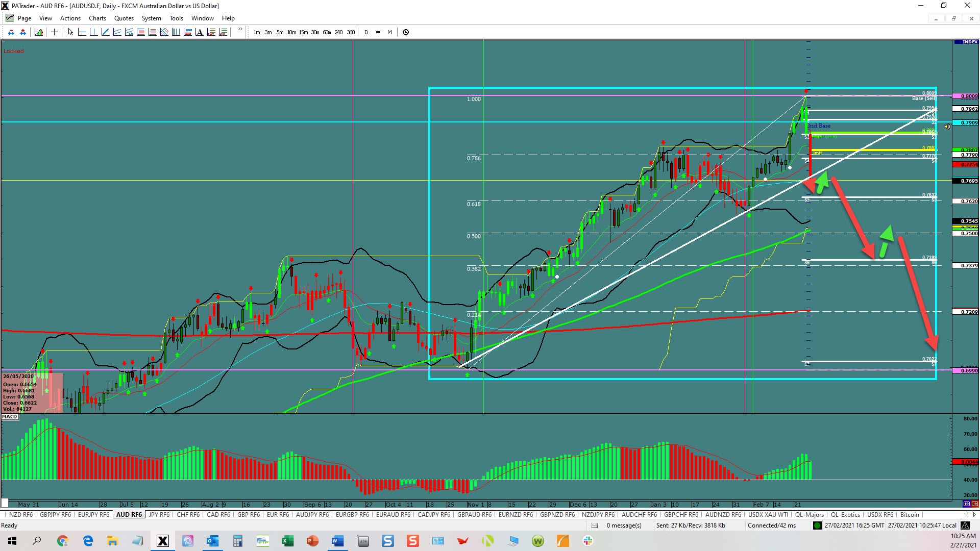Switch chart to Daily (D) timeframe
Viewport: 980px width, 551px height.
point(366,32)
